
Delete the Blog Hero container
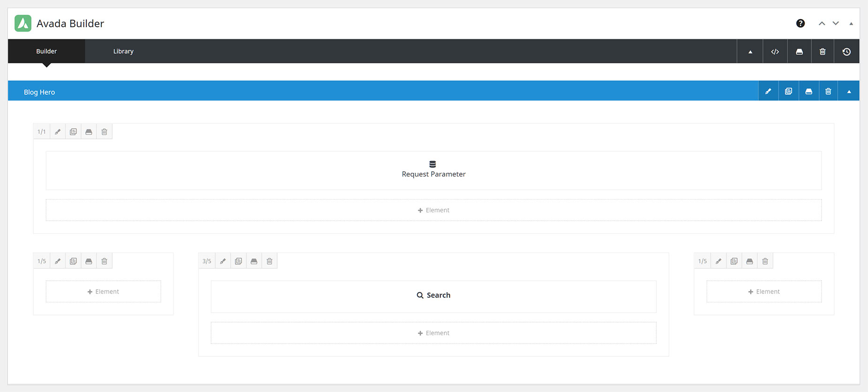click(x=829, y=91)
